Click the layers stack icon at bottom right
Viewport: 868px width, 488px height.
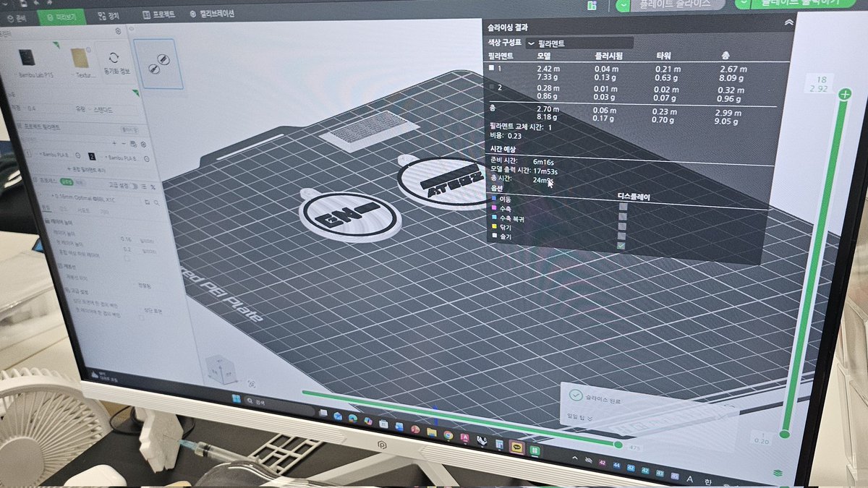point(778,471)
